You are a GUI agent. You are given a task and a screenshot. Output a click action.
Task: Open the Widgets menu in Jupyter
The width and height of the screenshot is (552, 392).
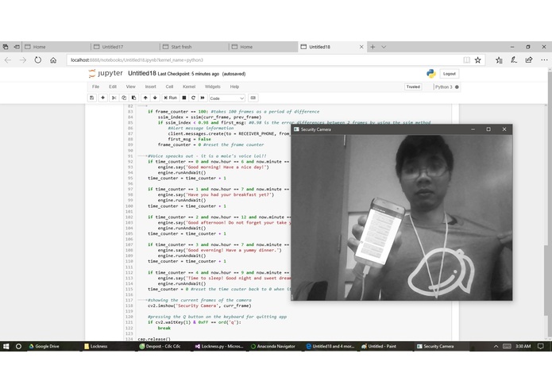[212, 86]
